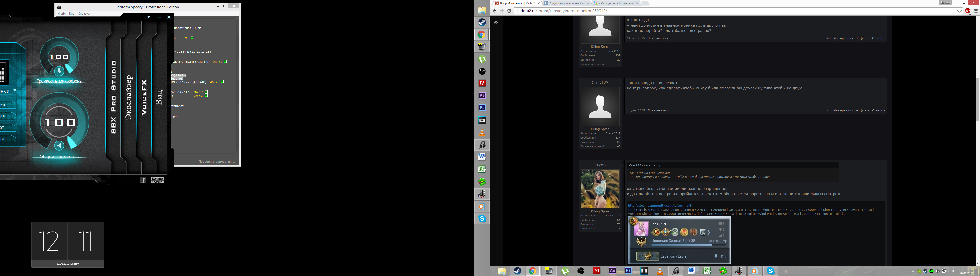The width and height of the screenshot is (980, 276).
Task: Launch OBS from the vertical taskbar
Action: click(482, 71)
